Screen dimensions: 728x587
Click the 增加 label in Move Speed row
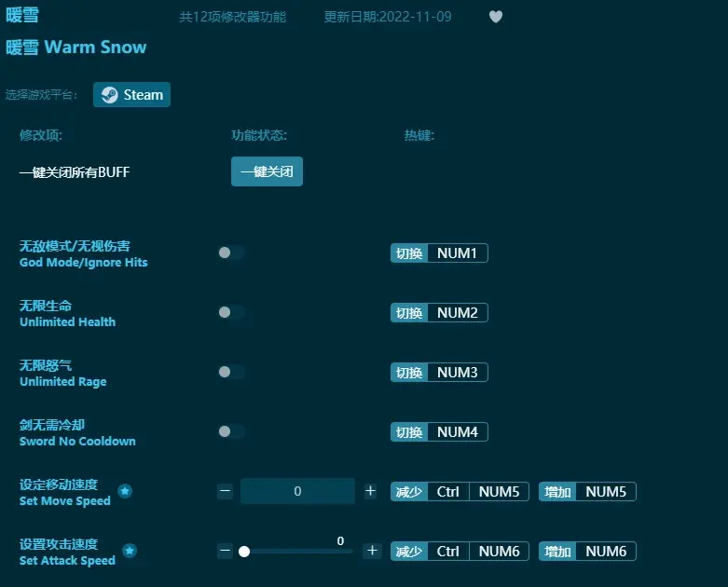557,492
